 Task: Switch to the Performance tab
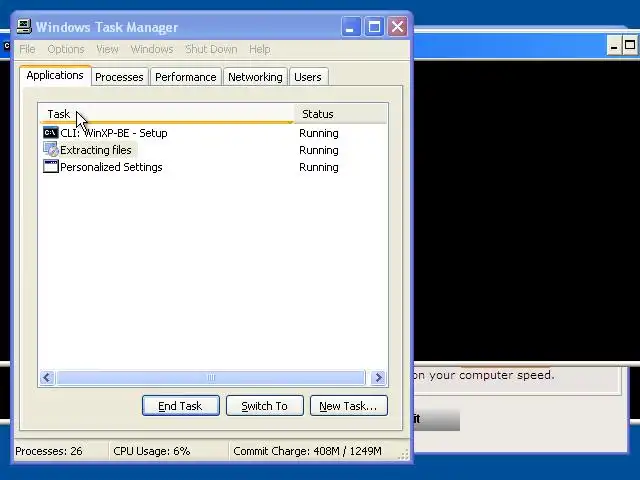(186, 77)
